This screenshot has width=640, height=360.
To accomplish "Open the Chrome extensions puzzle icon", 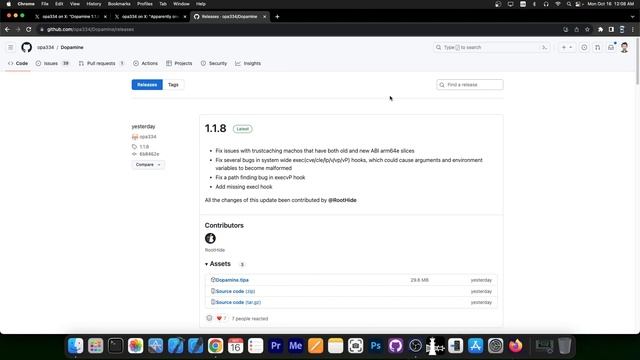I will [x=600, y=29].
